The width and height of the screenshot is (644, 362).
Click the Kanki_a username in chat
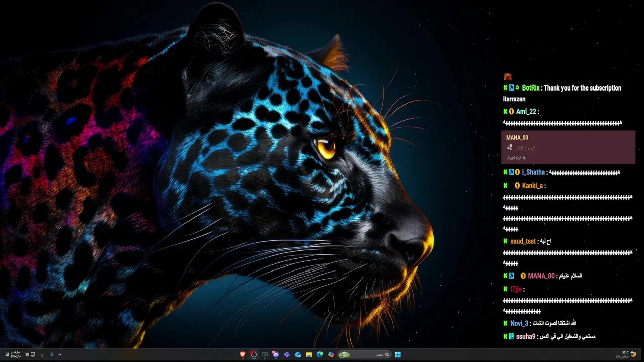pyautogui.click(x=532, y=186)
